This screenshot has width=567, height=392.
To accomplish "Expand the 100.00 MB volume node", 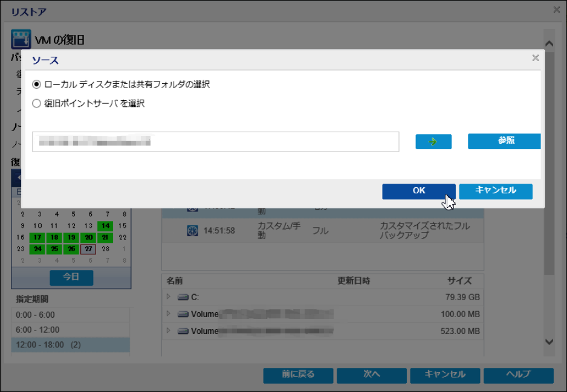I will pyautogui.click(x=169, y=314).
